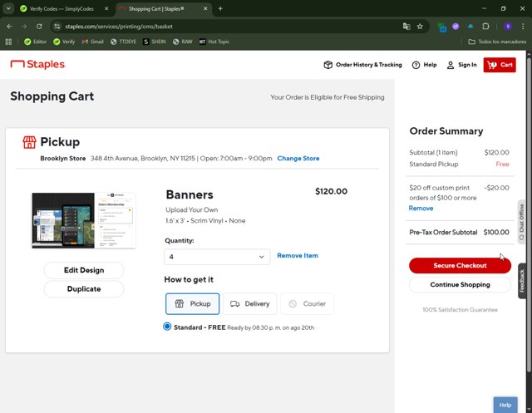The height and width of the screenshot is (413, 532).
Task: Select the Delivery option
Action: pos(249,304)
